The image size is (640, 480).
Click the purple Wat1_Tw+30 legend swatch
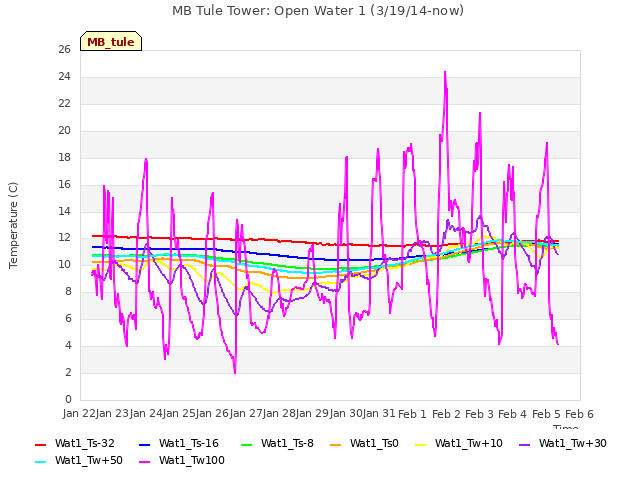[524, 444]
